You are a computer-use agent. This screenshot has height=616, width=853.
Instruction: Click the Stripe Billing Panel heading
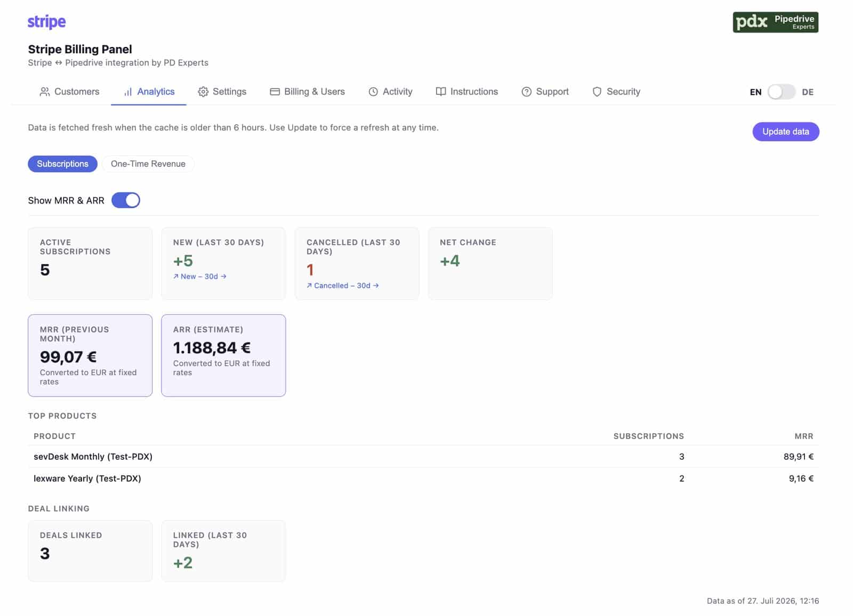tap(80, 49)
